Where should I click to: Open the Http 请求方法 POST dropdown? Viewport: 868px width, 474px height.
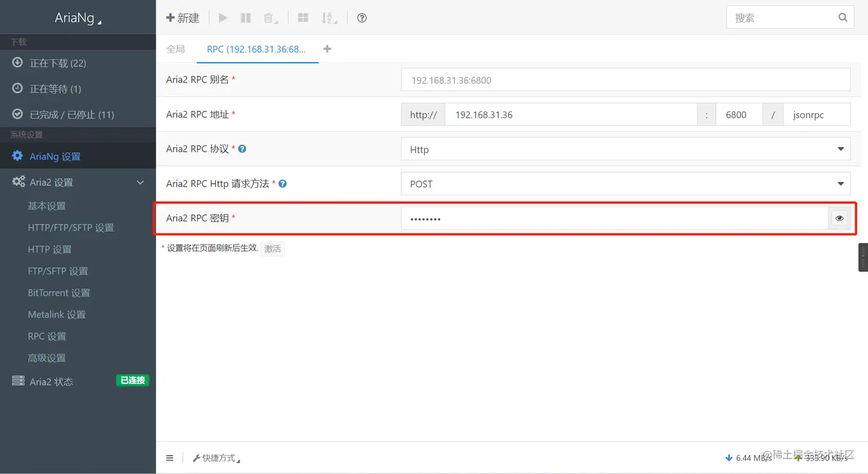point(626,184)
